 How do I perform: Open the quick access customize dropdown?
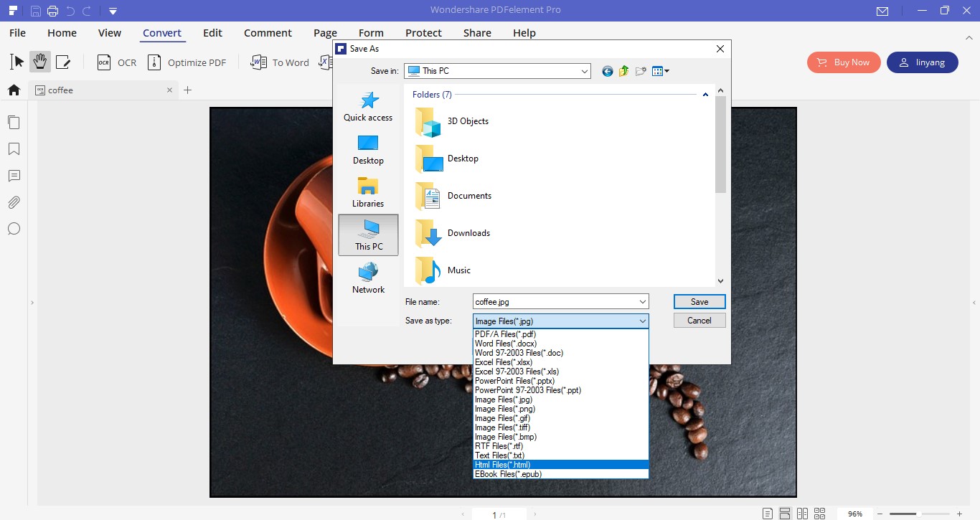pyautogui.click(x=113, y=11)
